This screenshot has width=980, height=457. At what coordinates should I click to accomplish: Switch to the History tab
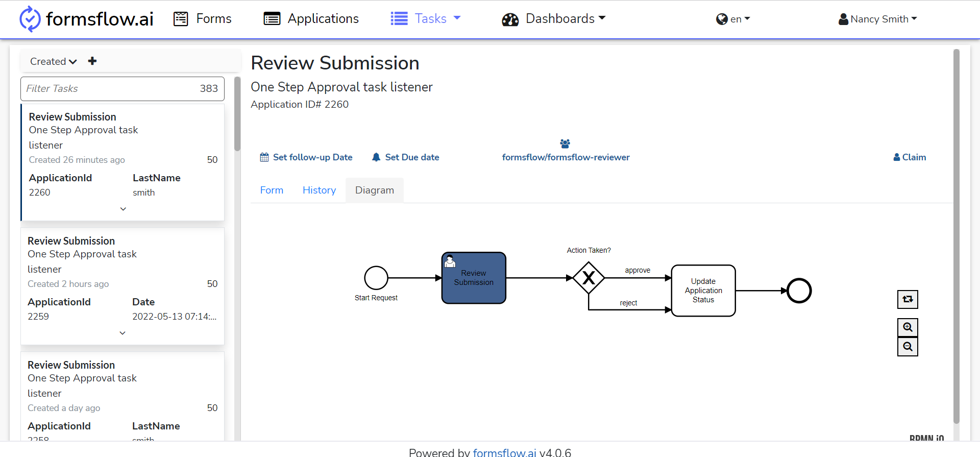[x=319, y=190]
